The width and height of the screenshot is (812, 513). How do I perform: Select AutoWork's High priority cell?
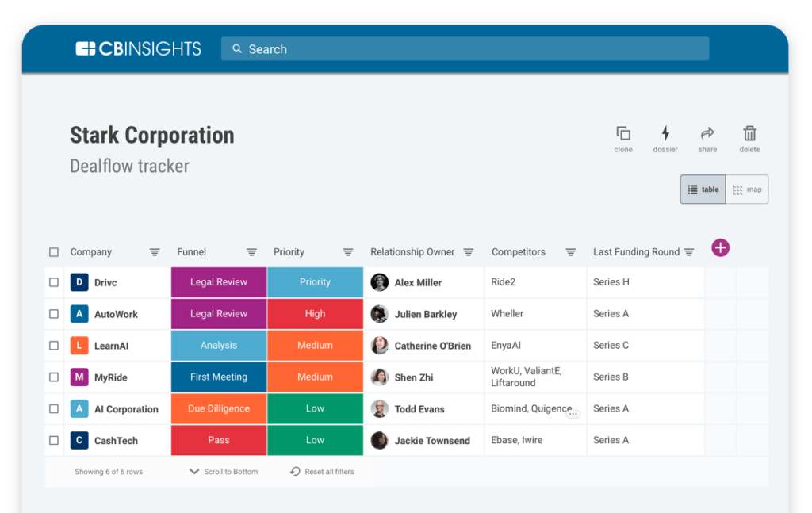(315, 314)
